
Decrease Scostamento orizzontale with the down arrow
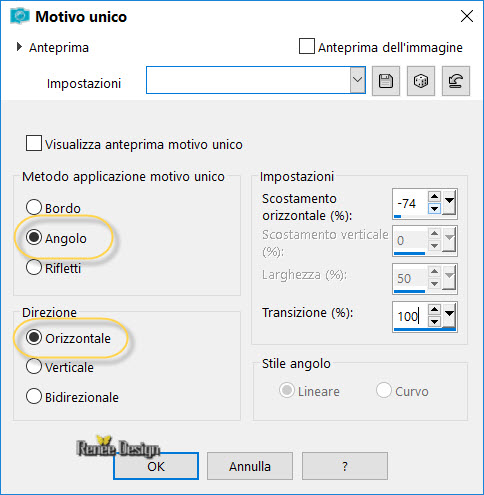(434, 209)
